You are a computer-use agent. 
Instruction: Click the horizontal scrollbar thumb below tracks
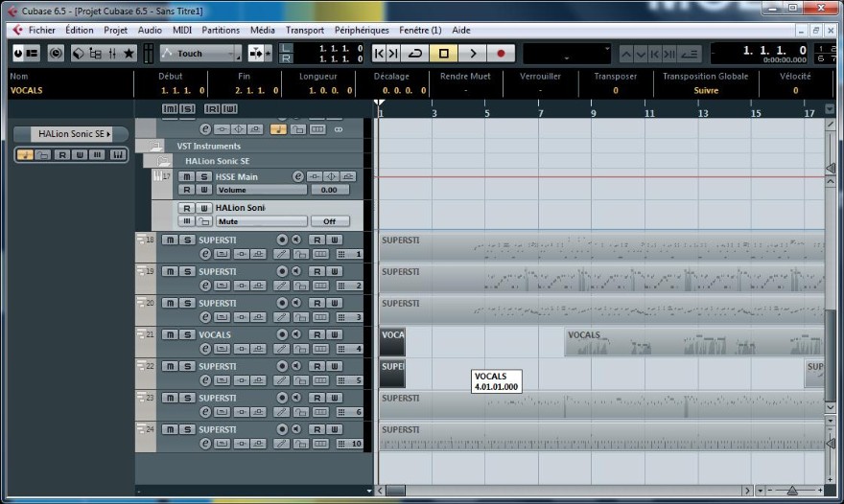[395, 491]
